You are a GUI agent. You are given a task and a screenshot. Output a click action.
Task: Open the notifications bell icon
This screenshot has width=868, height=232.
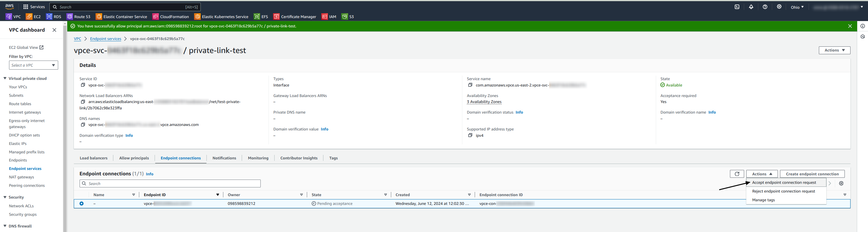coord(751,7)
